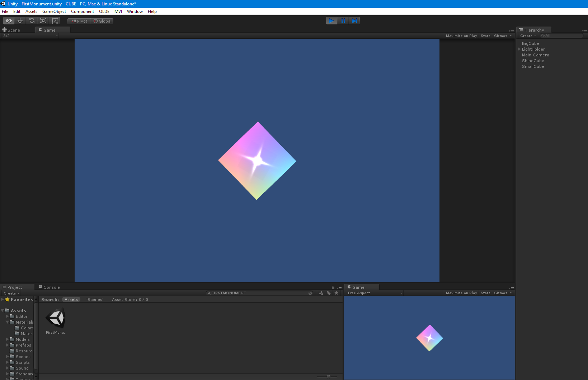The width and height of the screenshot is (588, 380).
Task: Select 'Scenes' search scope
Action: coord(95,300)
